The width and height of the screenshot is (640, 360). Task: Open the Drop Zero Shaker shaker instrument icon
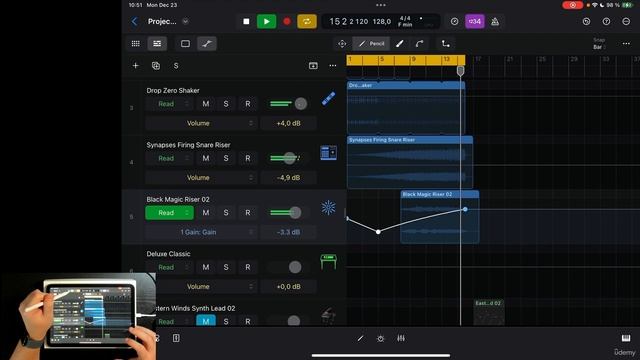click(329, 98)
